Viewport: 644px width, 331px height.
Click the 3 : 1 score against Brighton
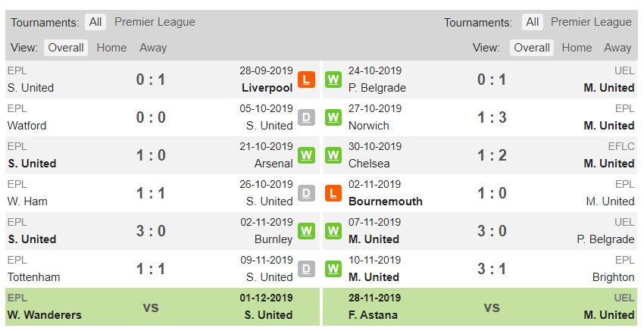click(492, 269)
